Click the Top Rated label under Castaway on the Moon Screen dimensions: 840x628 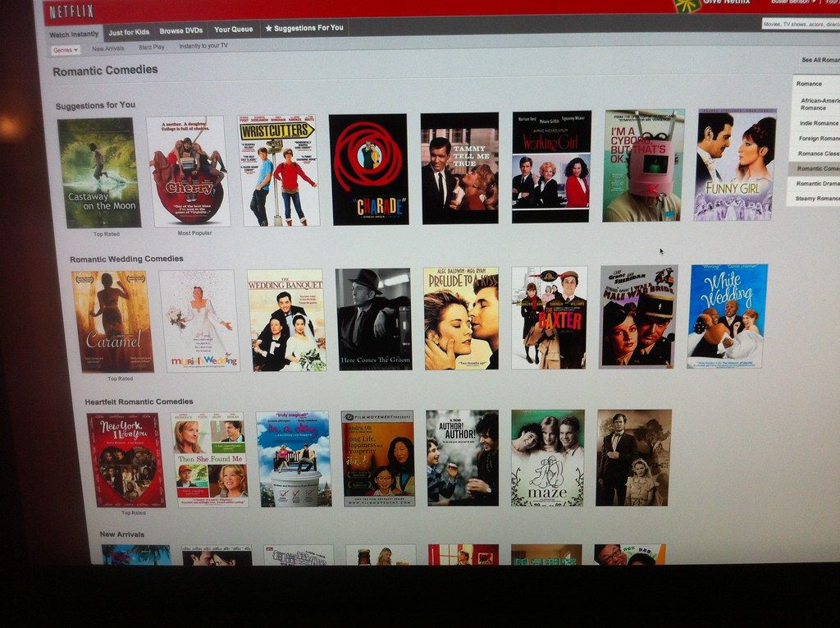(106, 234)
